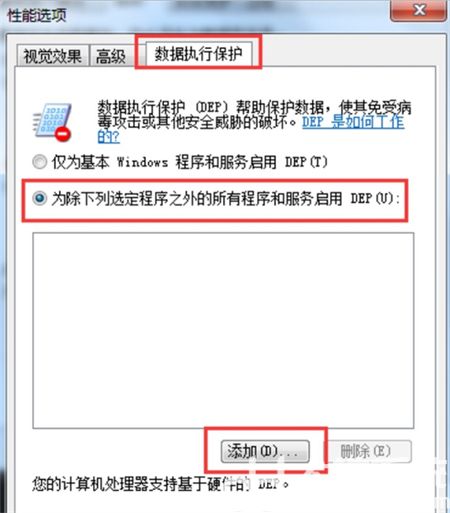The image size is (450, 513).
Task: Click the 的? continuation of help link
Action: pyautogui.click(x=108, y=136)
